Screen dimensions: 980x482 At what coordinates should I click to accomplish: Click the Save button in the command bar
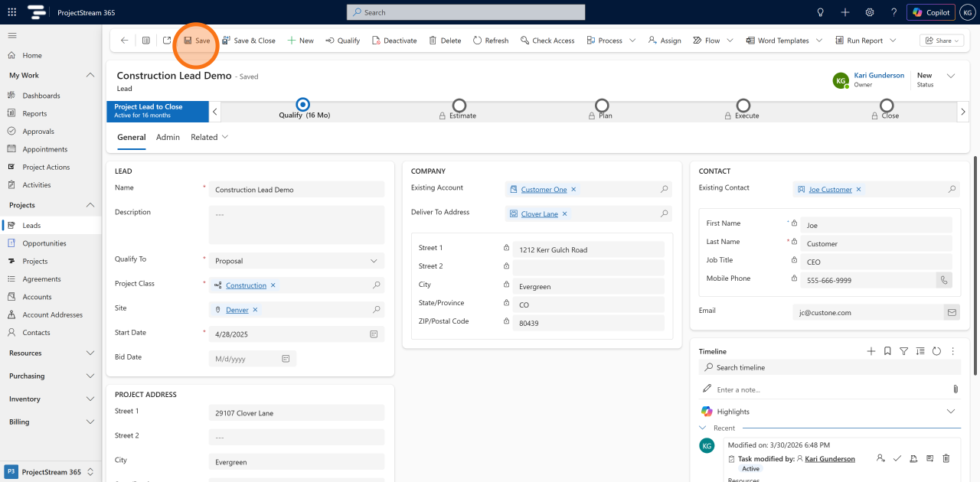(x=197, y=41)
